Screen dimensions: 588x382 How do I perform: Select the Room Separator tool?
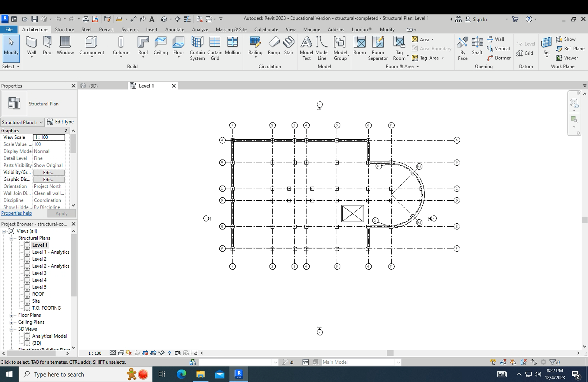(378, 48)
